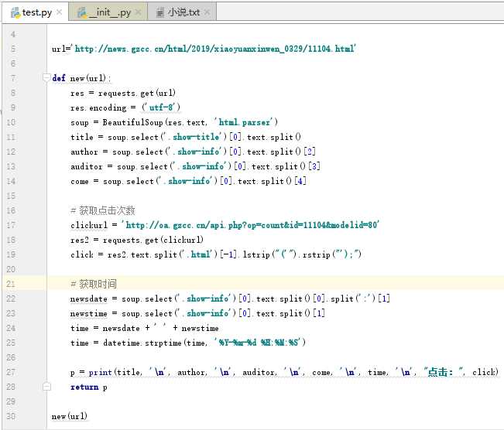Click line number 21 in the gutter
Viewport: 504px width, 430px height.
click(11, 284)
